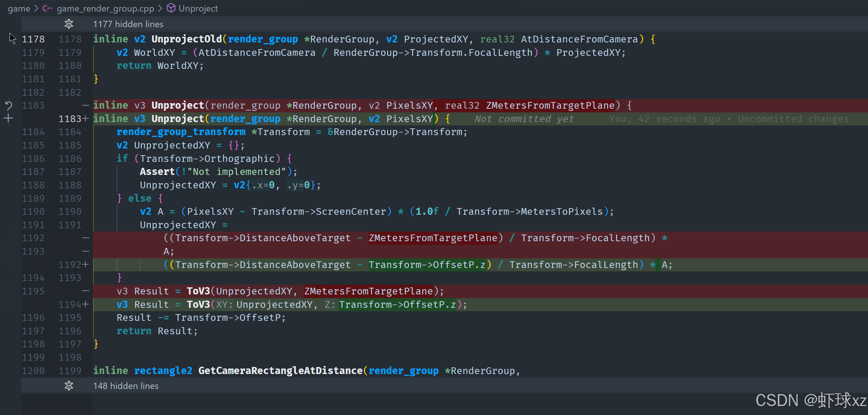Click the C++ file icon in breadcrumb
868x415 pixels.
click(x=47, y=8)
